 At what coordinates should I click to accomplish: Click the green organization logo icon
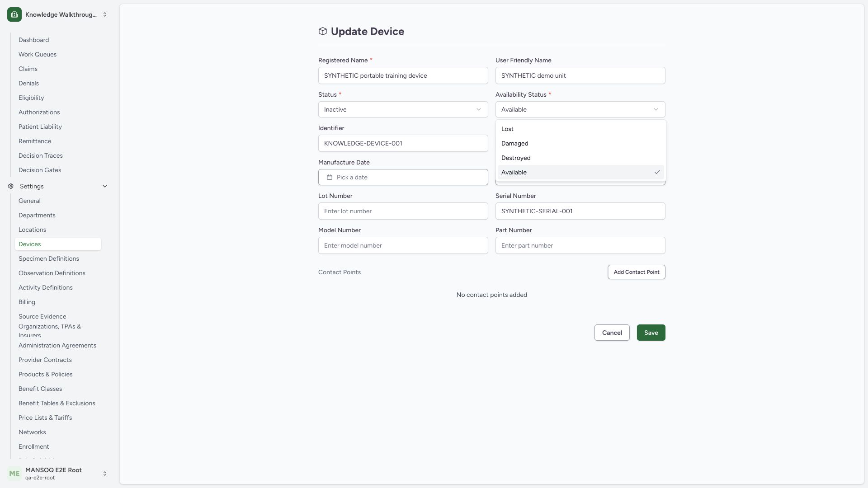click(14, 14)
